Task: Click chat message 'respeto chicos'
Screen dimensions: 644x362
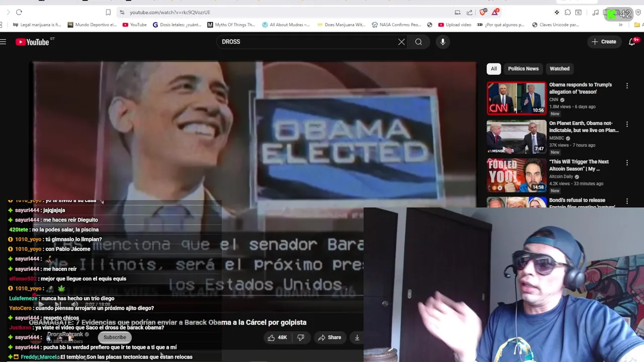Action: click(61, 318)
